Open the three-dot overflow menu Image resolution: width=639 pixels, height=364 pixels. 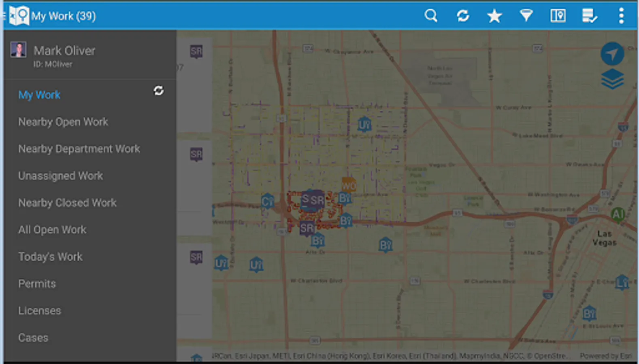[x=621, y=16]
